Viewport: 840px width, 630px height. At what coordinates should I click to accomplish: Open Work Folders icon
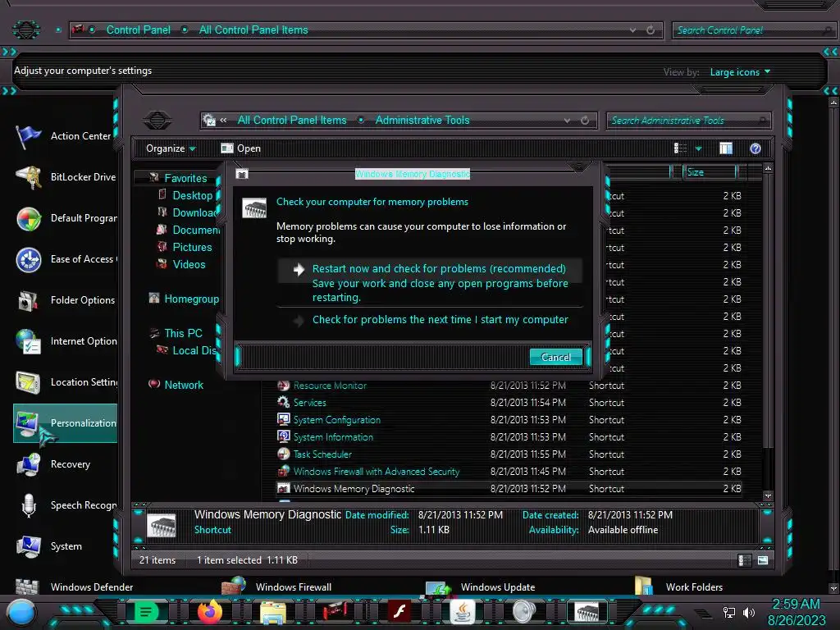pos(643,586)
